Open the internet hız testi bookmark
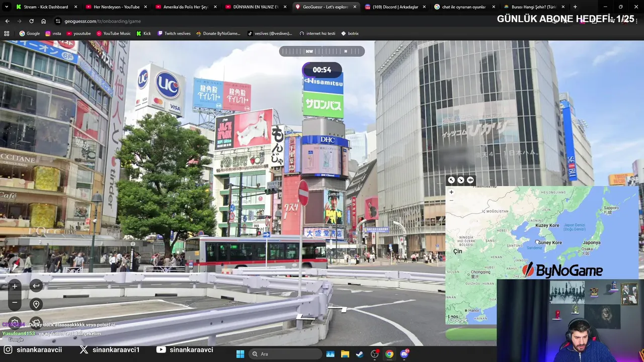This screenshot has width=644, height=362. coord(317,33)
